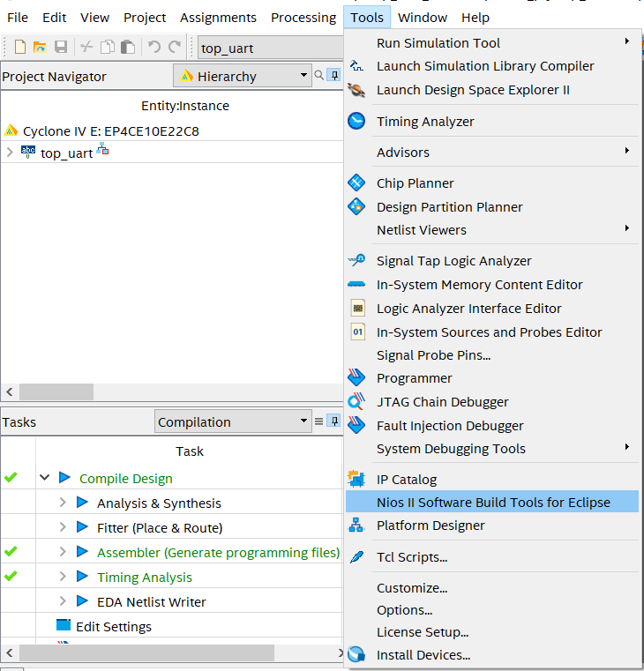
Task: Expand the Timing Analysis task
Action: click(x=63, y=577)
